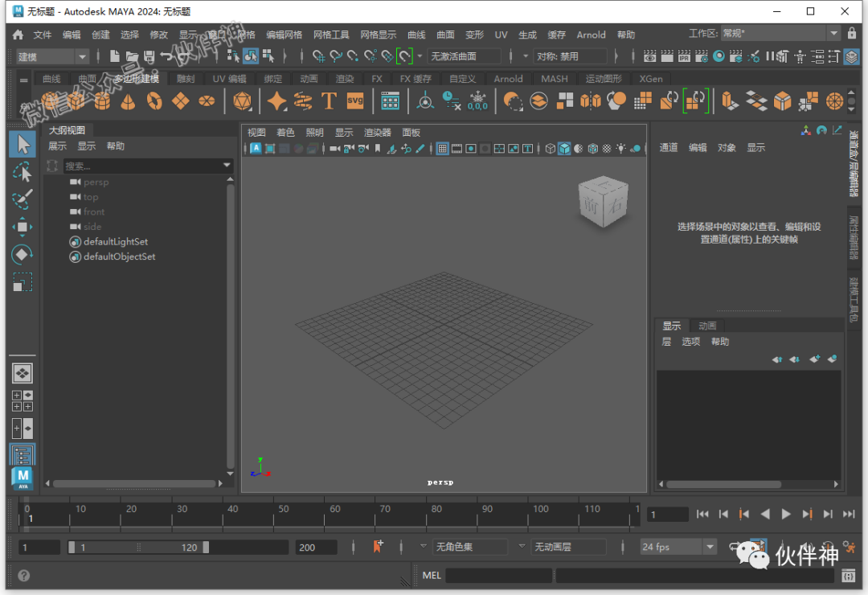
Task: Toggle wireframe display cube icon
Action: point(551,149)
